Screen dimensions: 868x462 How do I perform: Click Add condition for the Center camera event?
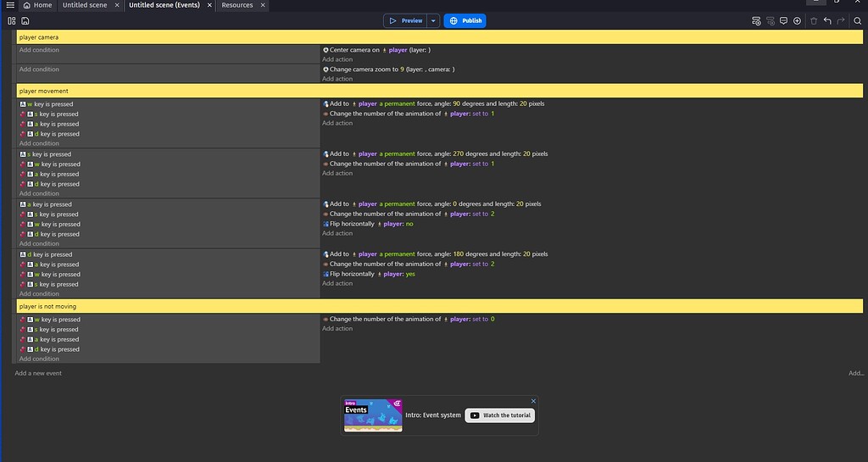(39, 50)
